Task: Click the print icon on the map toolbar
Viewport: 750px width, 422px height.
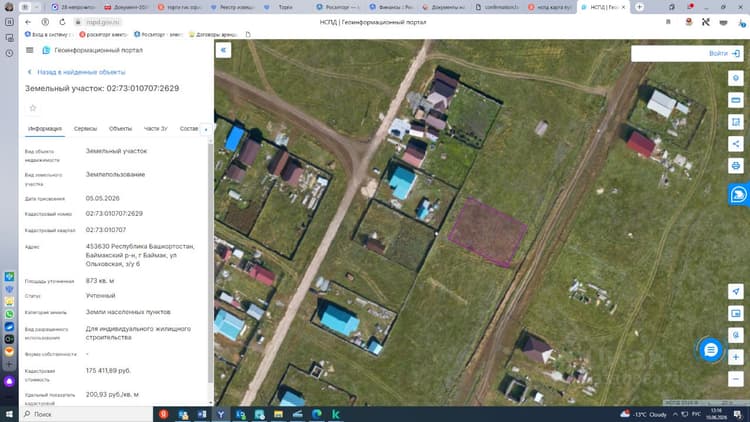Action: click(x=736, y=166)
